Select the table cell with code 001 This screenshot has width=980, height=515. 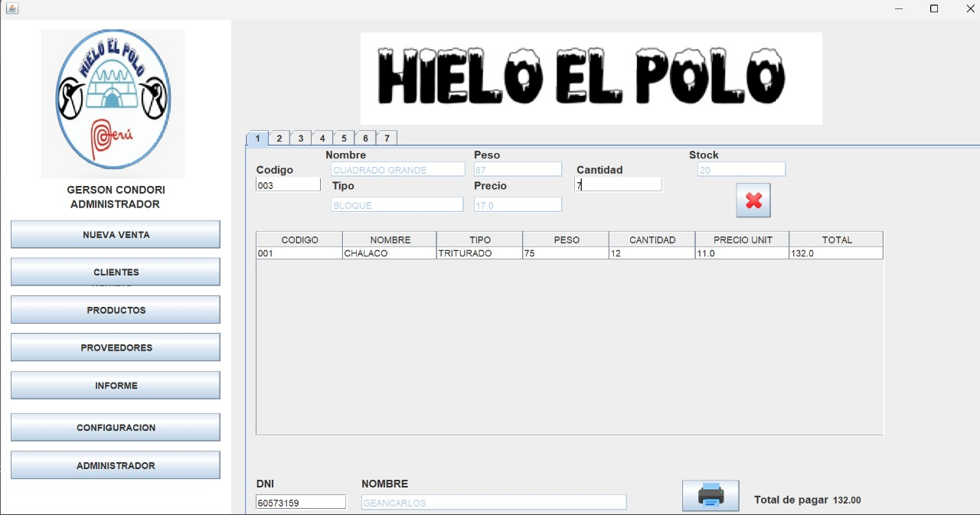(299, 253)
